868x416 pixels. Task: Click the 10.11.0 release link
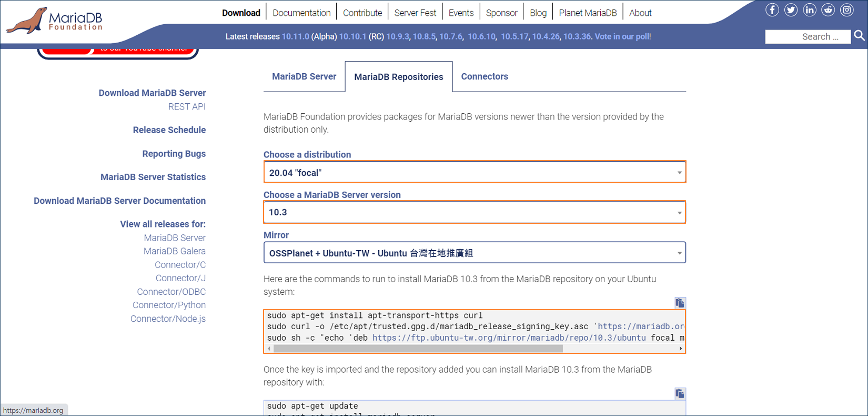click(295, 36)
